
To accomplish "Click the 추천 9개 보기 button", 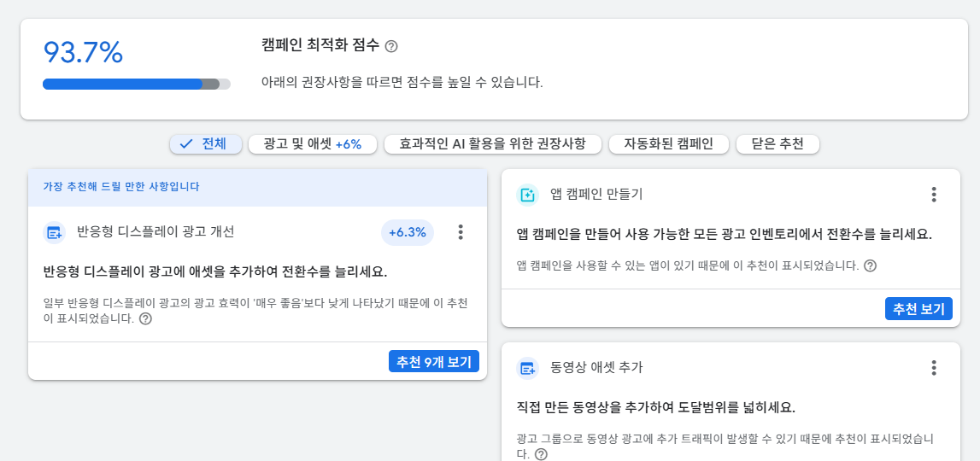I will tap(434, 361).
